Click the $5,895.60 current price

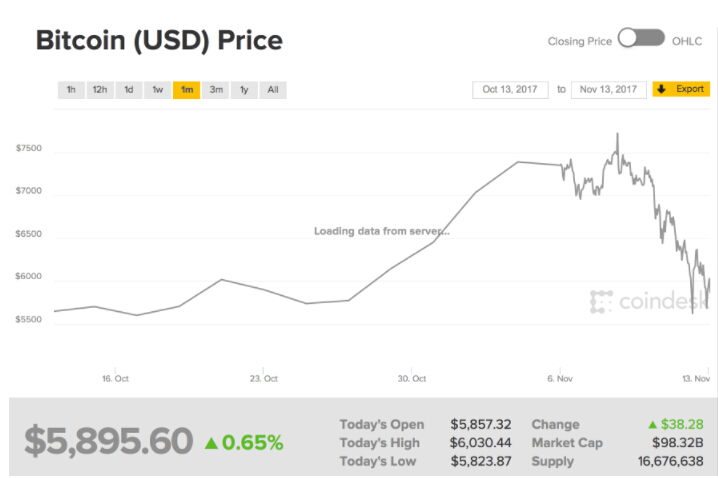click(x=108, y=441)
